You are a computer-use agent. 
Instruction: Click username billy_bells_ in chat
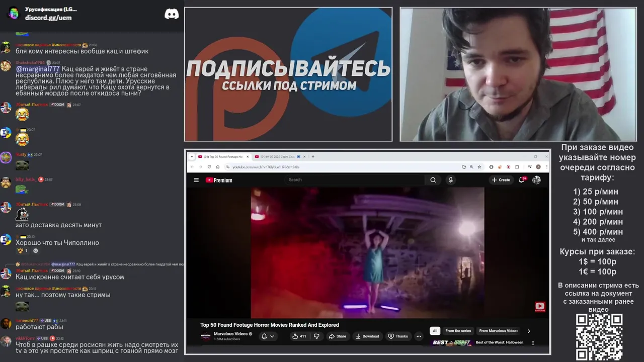tap(26, 179)
